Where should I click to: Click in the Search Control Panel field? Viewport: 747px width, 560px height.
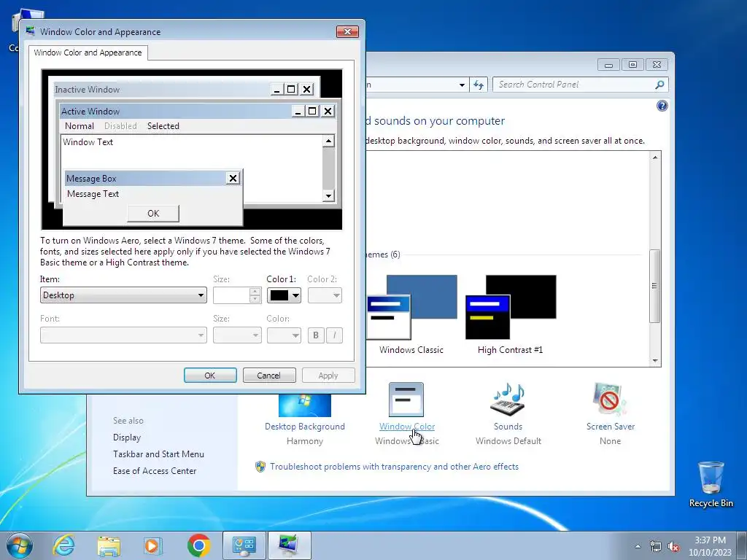click(573, 85)
